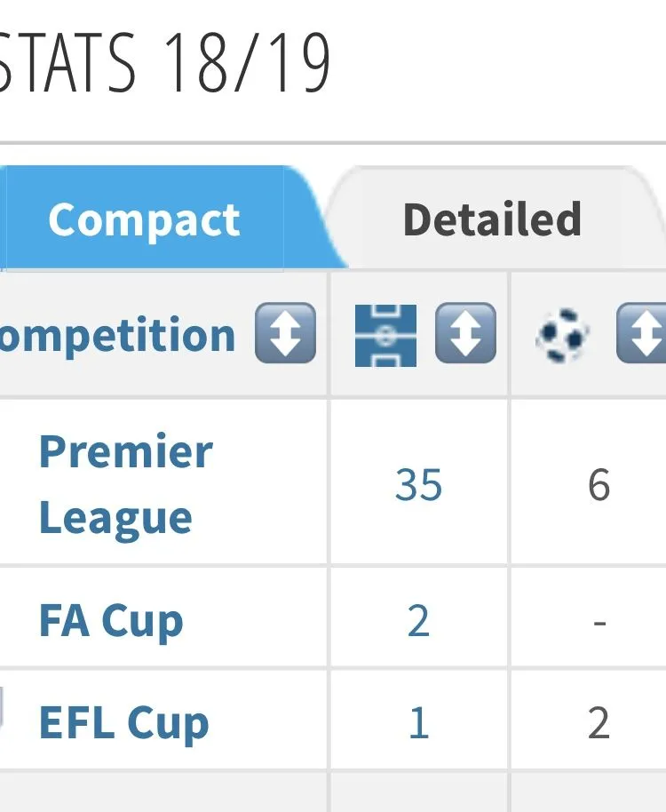Image resolution: width=666 pixels, height=812 pixels.
Task: Open the EFL Cup competition link
Action: pos(123,722)
